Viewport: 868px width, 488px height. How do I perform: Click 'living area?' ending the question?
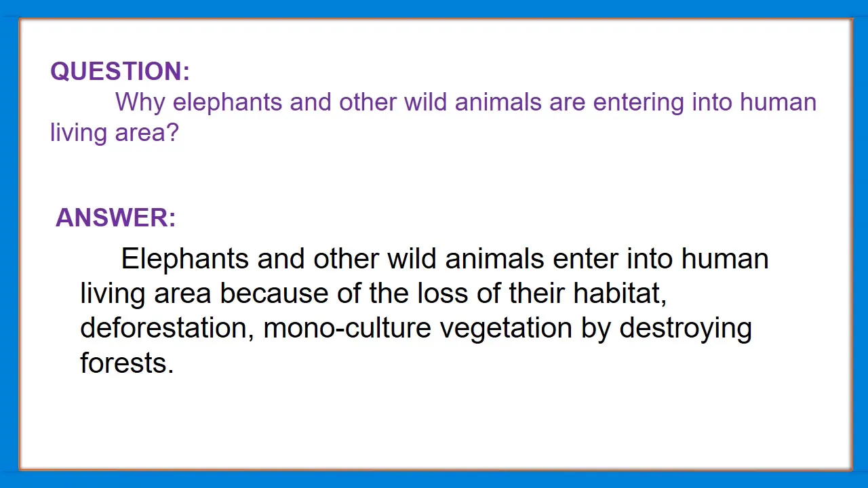[x=114, y=132]
